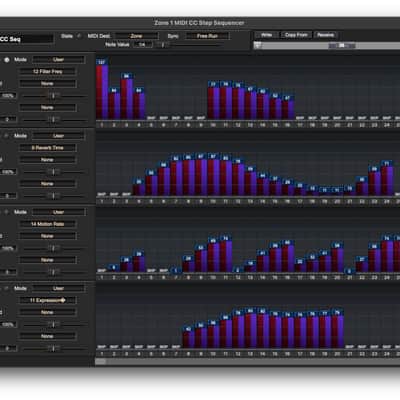Toggle the enable circle of the Reverb Time lane
Viewport: 400px width, 400px height.
coord(7,136)
